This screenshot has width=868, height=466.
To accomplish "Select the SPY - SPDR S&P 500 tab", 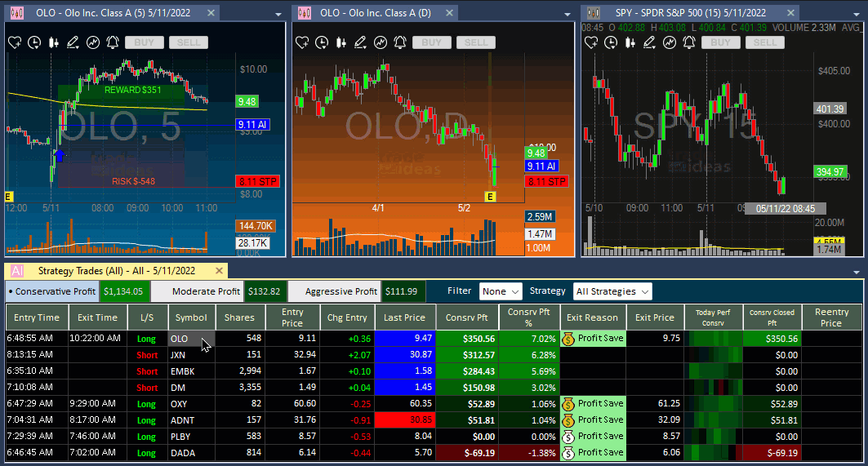I will pos(683,13).
